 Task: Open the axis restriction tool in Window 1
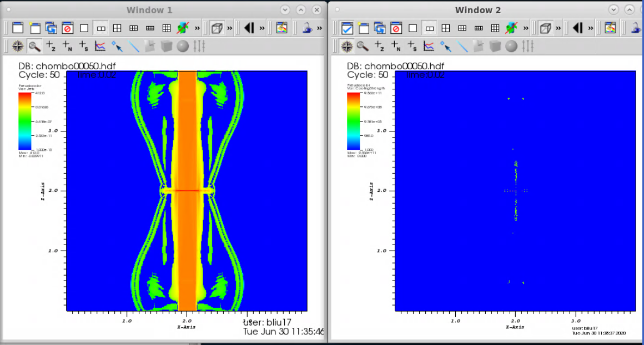click(199, 47)
